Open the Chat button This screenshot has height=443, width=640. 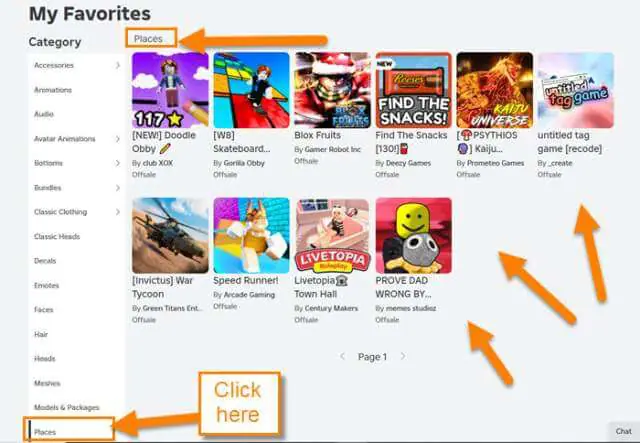click(624, 431)
